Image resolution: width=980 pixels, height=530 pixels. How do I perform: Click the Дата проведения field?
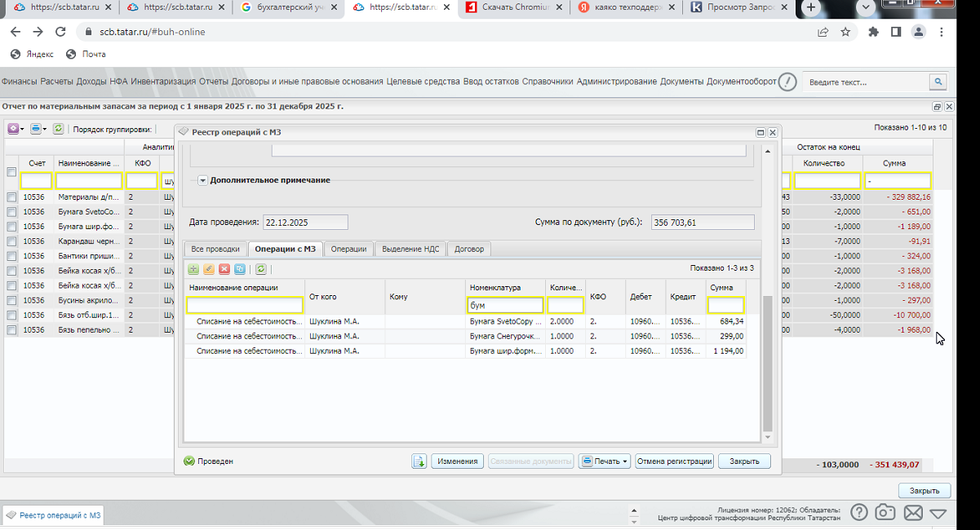click(x=304, y=223)
